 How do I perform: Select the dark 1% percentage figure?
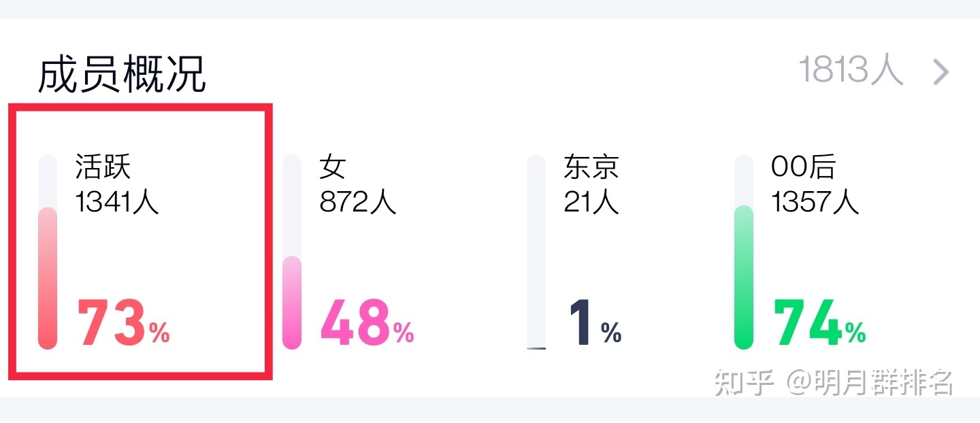595,323
